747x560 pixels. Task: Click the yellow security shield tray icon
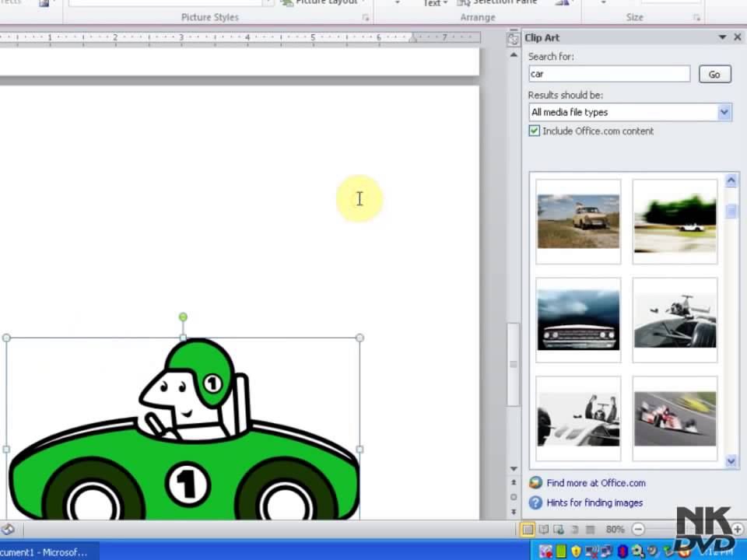(576, 552)
